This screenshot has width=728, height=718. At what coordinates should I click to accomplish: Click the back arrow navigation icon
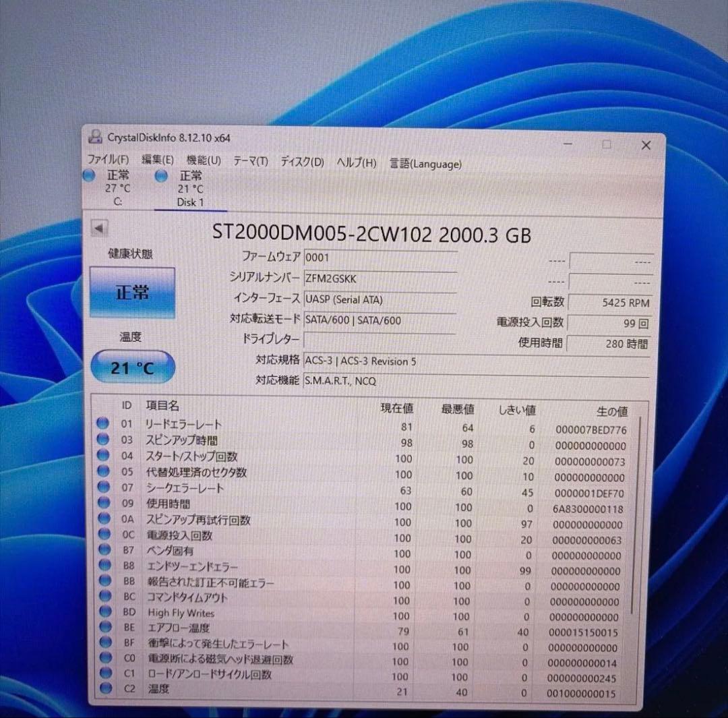98,229
